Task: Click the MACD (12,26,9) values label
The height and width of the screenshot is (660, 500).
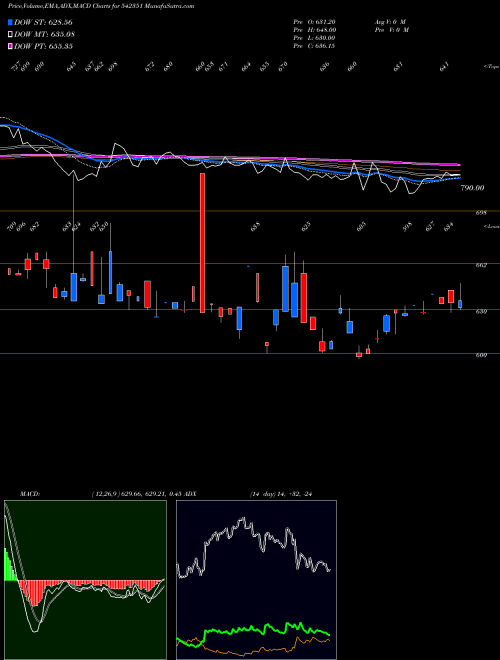Action: [139, 494]
